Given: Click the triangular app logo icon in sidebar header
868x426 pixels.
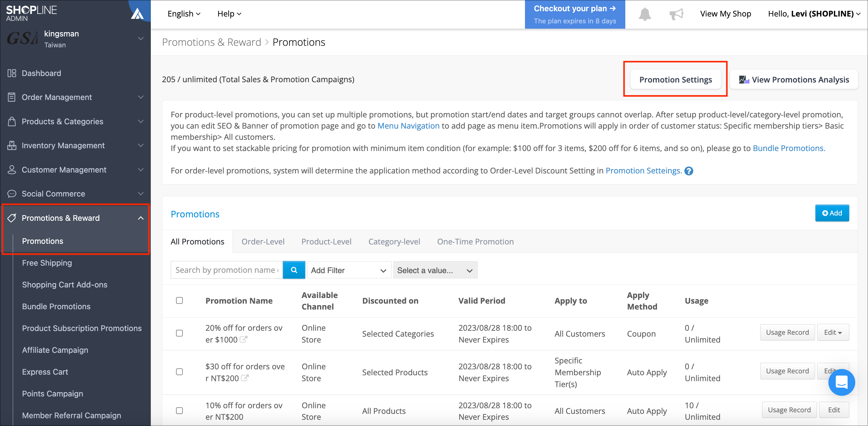Looking at the screenshot, I should 137,14.
